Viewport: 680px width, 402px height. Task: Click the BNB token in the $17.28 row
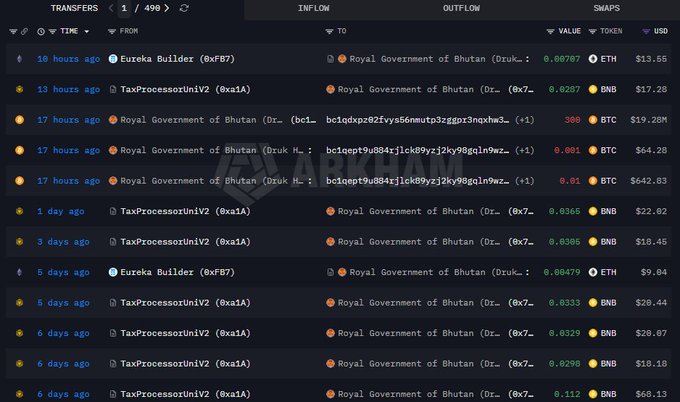coord(602,89)
